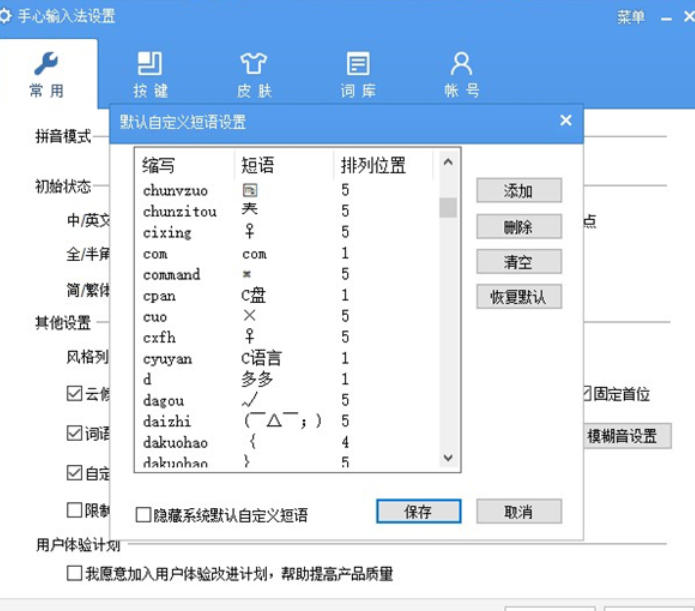The image size is (695, 611).
Task: Click the 排列位置 column header
Action: 383,165
